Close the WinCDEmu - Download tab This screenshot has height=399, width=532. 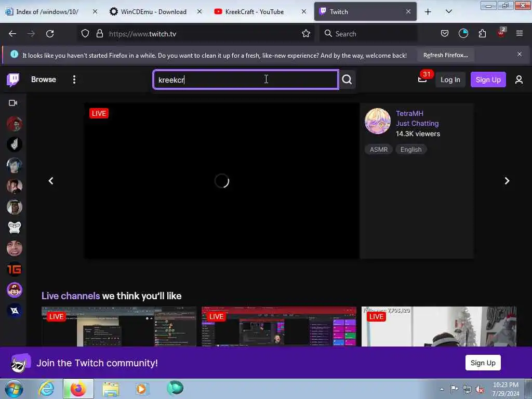pos(199,12)
